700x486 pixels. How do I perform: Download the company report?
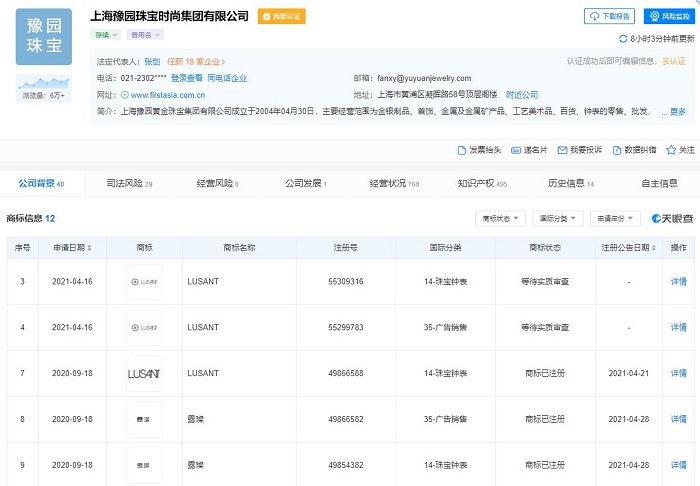(x=609, y=17)
